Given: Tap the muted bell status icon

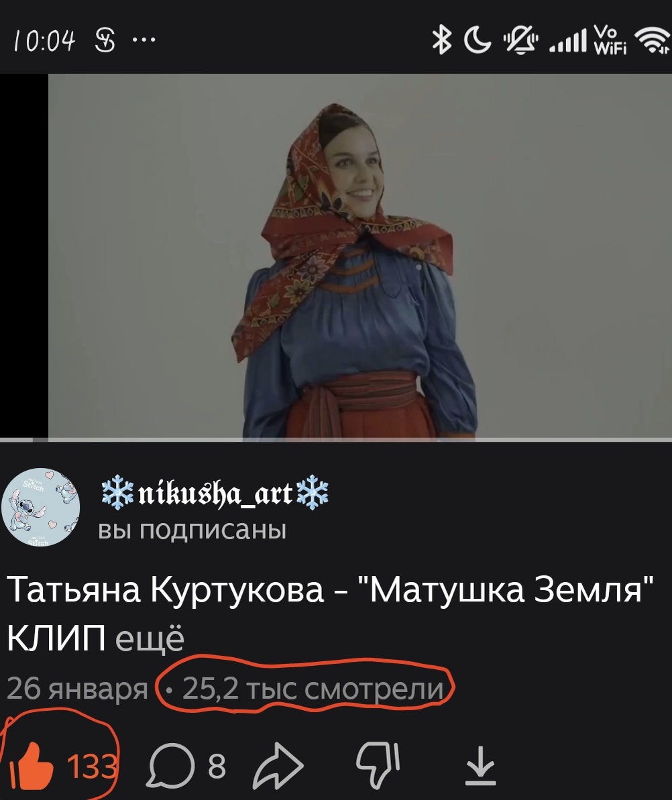Looking at the screenshot, I should tap(520, 40).
